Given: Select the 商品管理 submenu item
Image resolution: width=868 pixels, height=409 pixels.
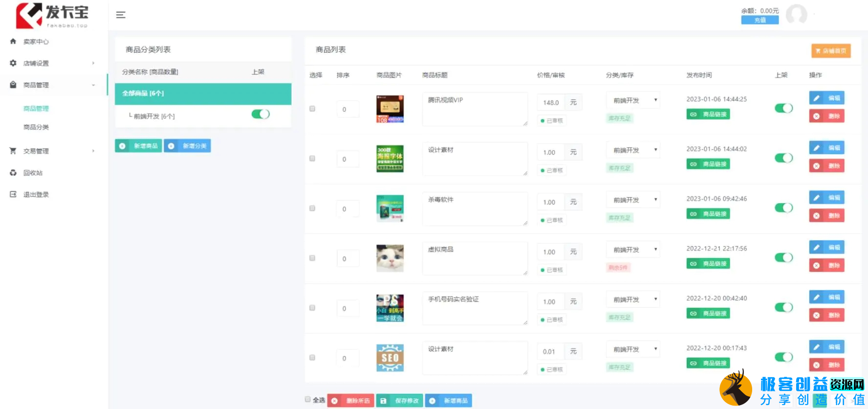Looking at the screenshot, I should click(x=36, y=108).
